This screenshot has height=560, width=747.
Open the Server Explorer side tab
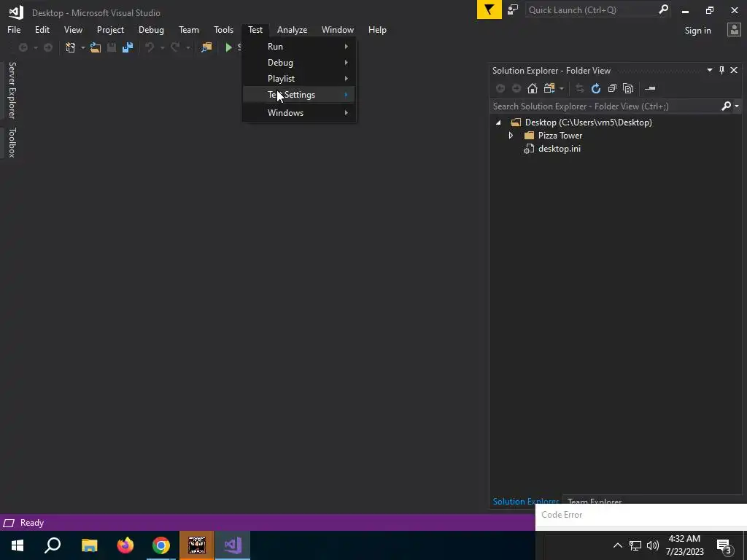click(12, 90)
